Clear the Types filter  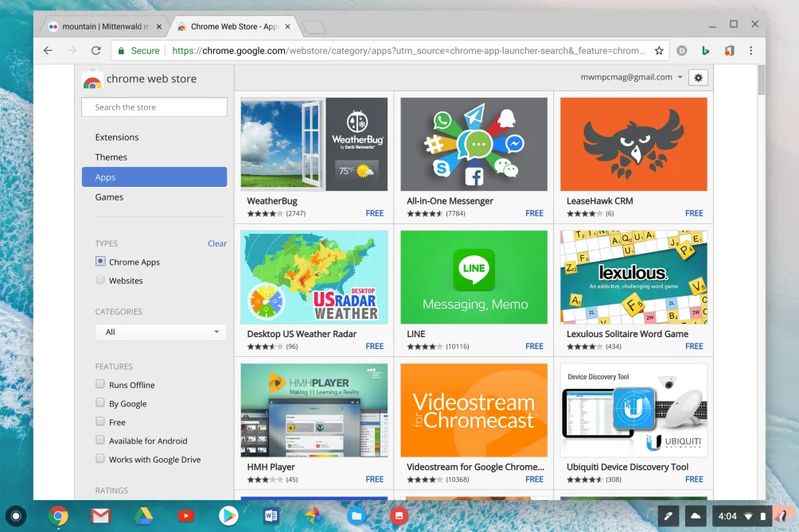click(x=217, y=243)
